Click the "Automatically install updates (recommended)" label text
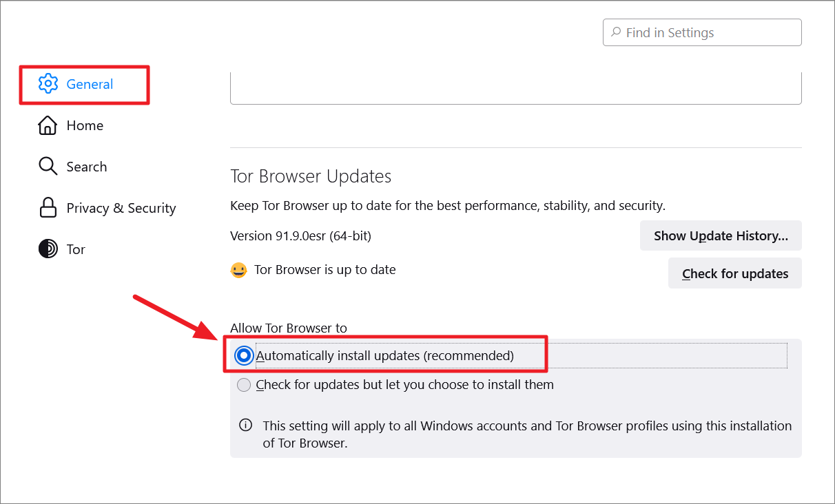Screen dimensions: 835x504 [385, 356]
